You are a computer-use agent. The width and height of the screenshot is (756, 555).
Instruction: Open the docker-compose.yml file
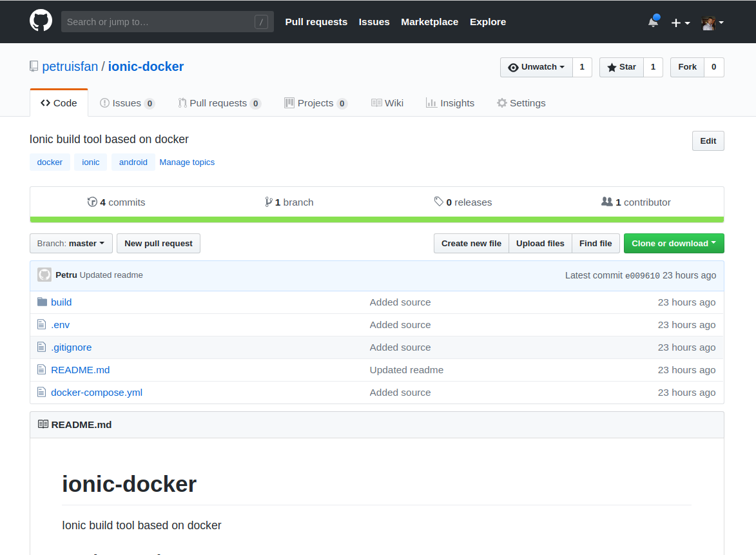point(97,393)
